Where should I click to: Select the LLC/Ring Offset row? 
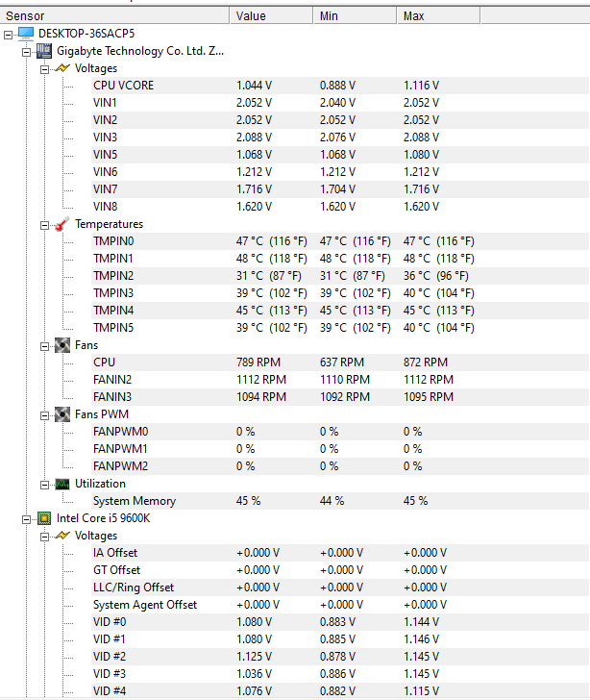tap(340, 587)
